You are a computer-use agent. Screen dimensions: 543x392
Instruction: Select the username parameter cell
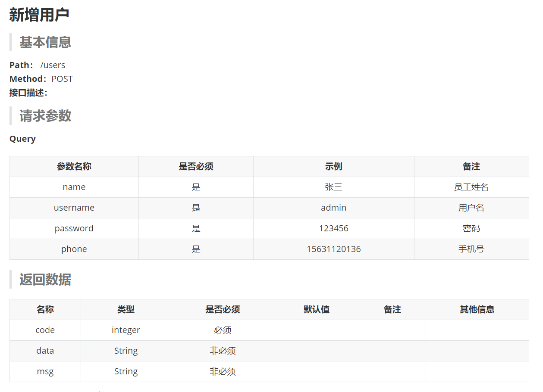tap(74, 208)
